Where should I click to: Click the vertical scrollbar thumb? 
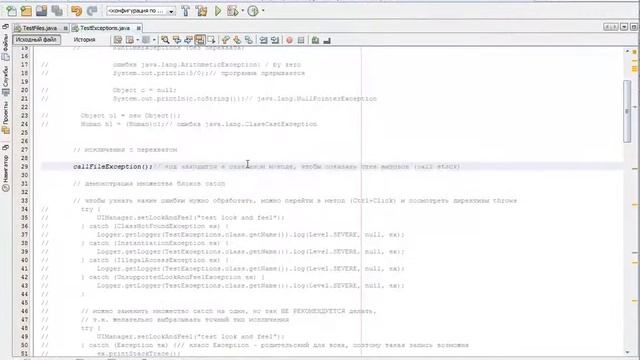[x=627, y=111]
